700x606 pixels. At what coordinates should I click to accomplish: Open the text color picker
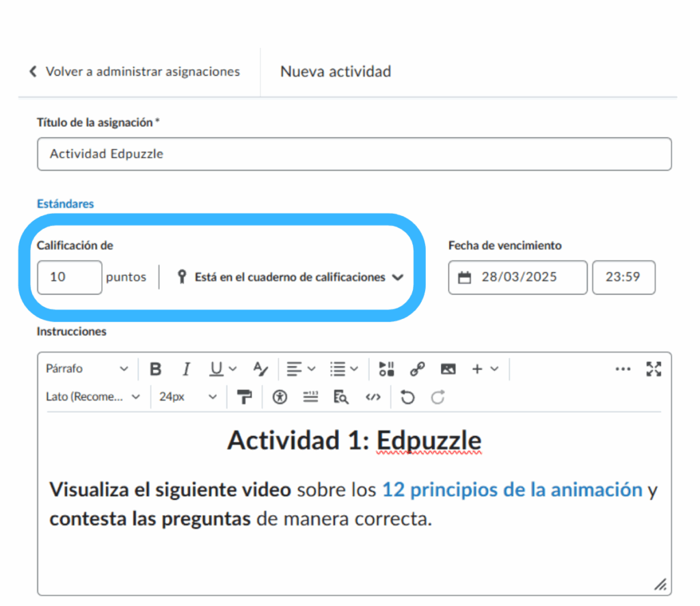[260, 370]
